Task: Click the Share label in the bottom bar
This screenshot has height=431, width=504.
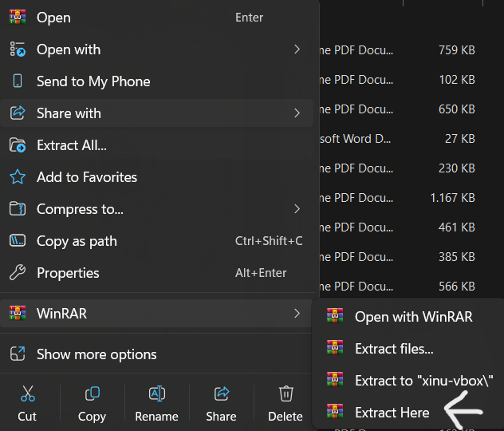Action: point(221,417)
